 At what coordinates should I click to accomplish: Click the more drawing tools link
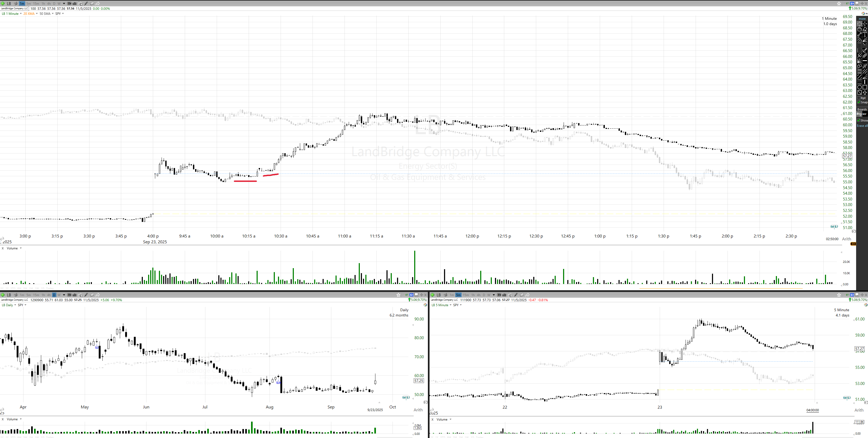[862, 19]
